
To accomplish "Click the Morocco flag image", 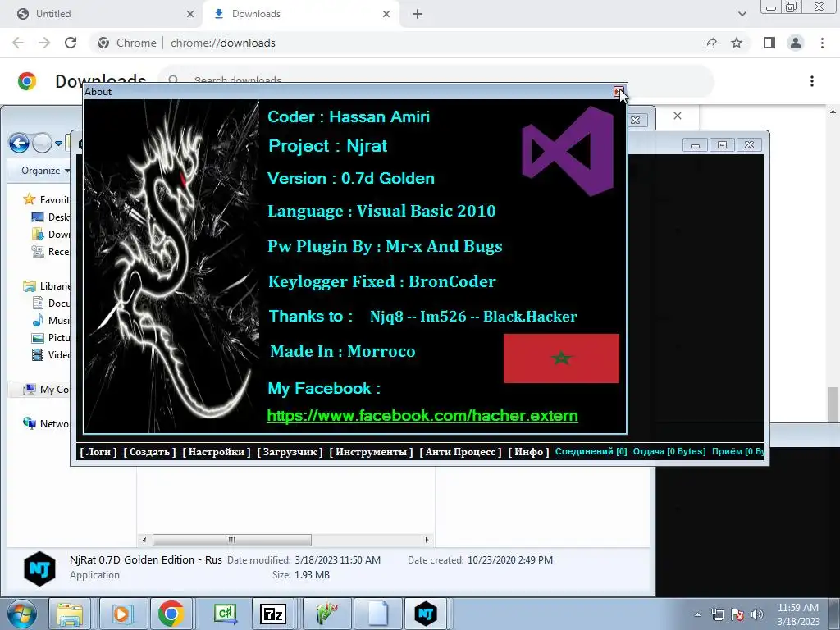I will click(x=561, y=358).
